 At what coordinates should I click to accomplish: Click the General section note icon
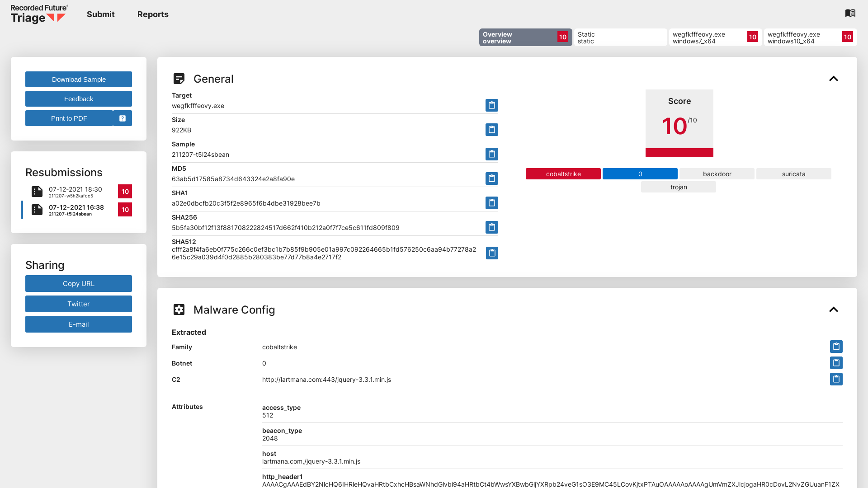coord(179,79)
